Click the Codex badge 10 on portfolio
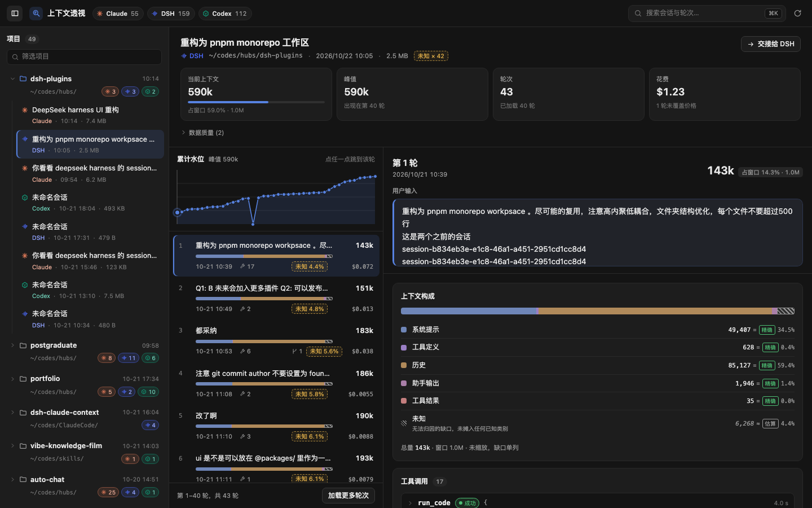 click(x=149, y=392)
